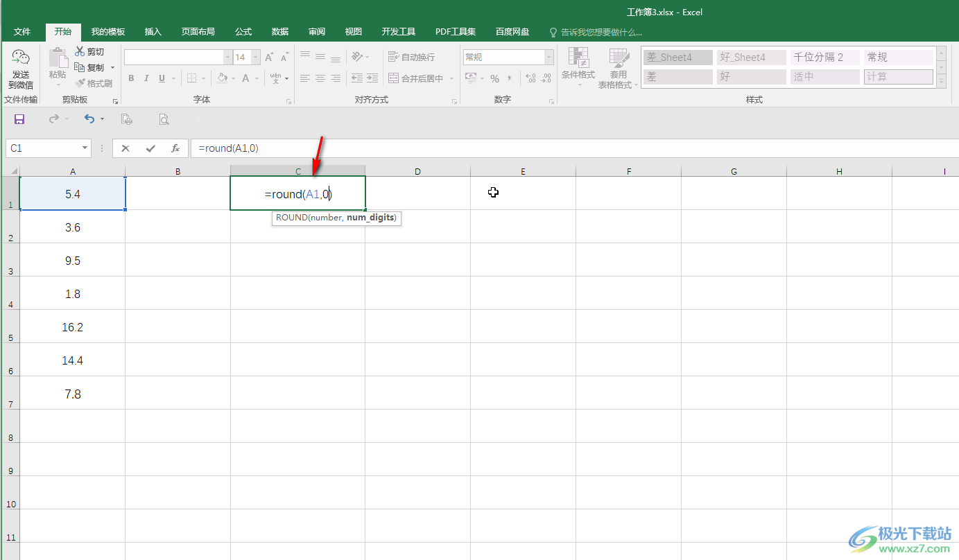Confirm the formula with the check mark

[x=150, y=148]
